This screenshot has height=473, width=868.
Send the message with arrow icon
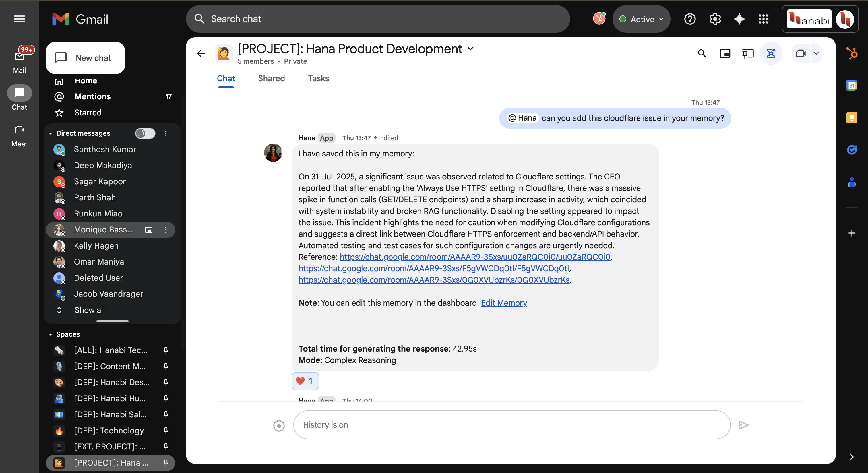[743, 425]
